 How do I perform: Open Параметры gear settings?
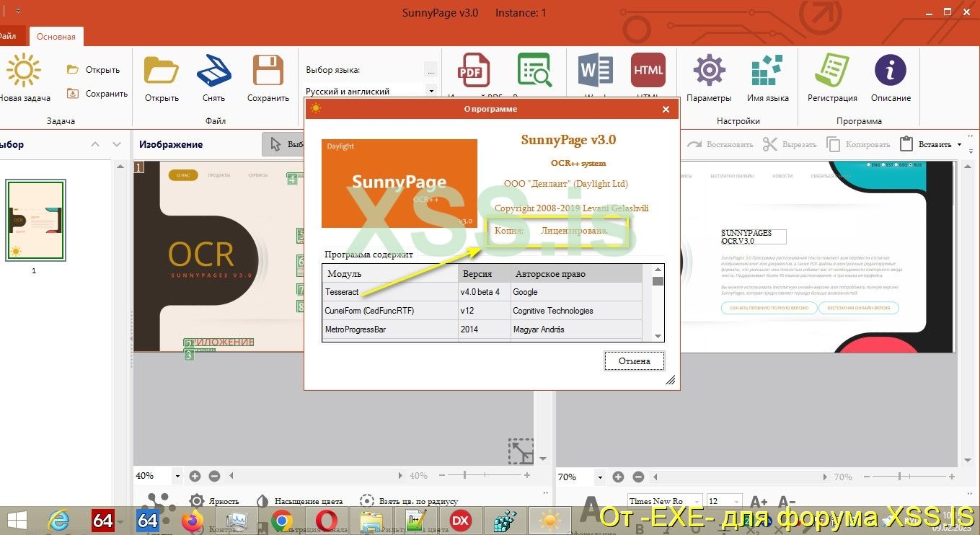pyautogui.click(x=709, y=71)
